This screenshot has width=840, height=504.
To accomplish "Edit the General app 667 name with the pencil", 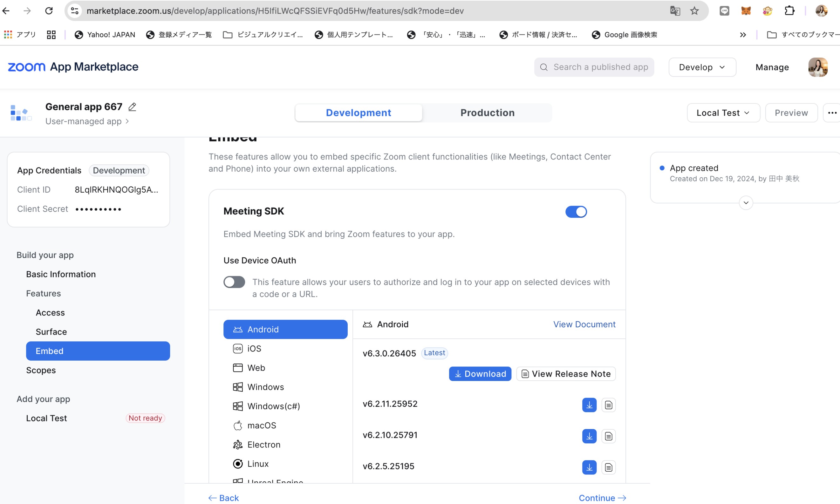I will pos(133,107).
